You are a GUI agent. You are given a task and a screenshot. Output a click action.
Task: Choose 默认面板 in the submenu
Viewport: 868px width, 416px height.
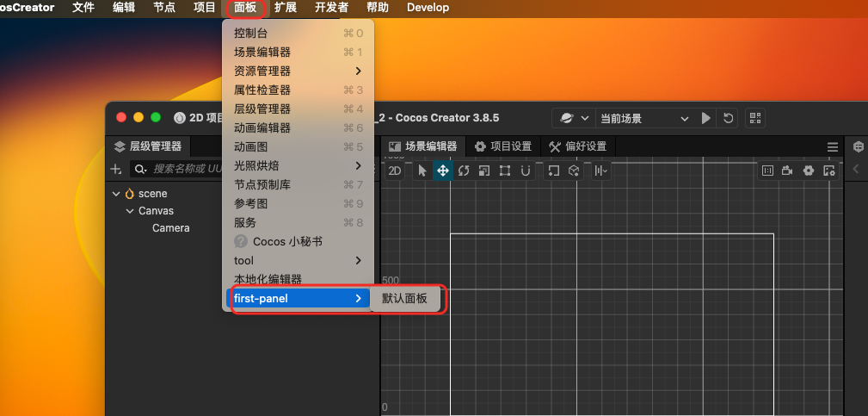click(404, 299)
